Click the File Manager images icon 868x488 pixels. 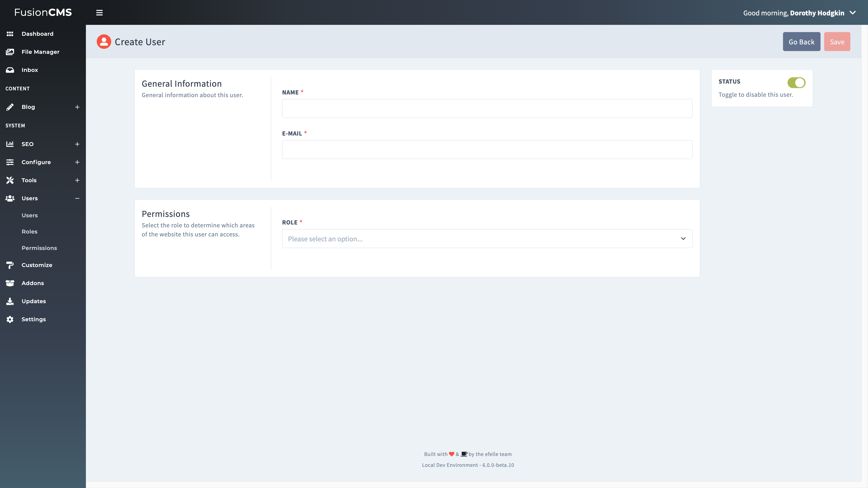(x=10, y=52)
